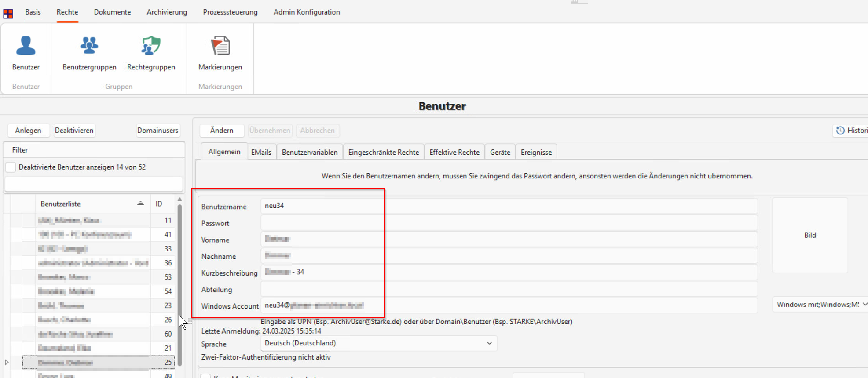Open the Effektive Rechte tab
Screen dimensions: 868x378
point(454,152)
